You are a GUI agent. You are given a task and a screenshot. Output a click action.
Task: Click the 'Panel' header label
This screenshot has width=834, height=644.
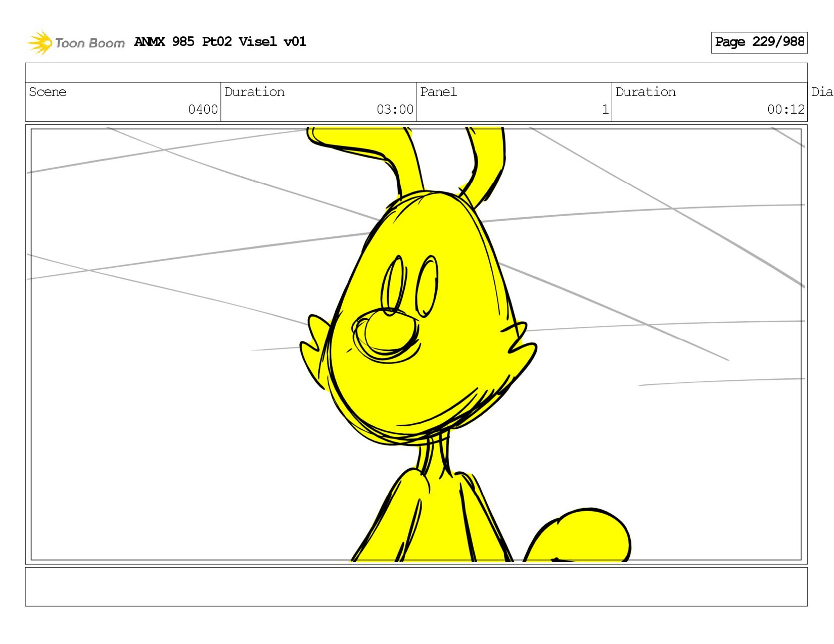[x=438, y=92]
